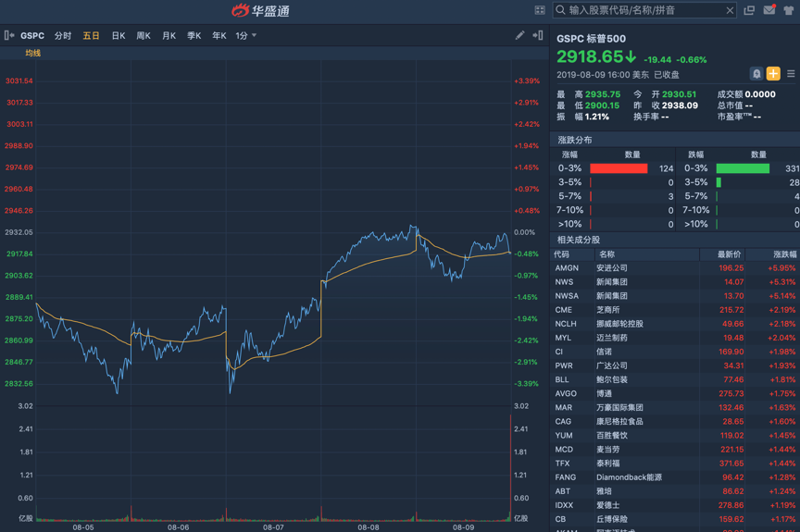Open the TFX 泰利福 row
Image resolution: width=800 pixels, height=532 pixels.
click(x=675, y=464)
